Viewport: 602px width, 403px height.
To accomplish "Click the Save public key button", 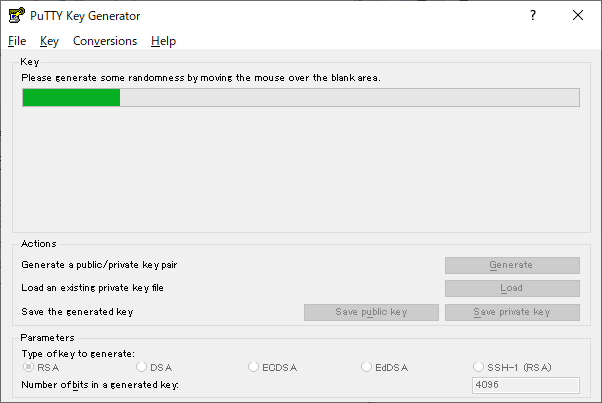I will pos(371,312).
